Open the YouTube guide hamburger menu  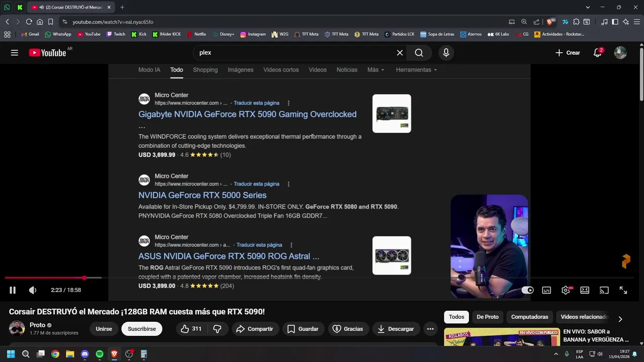click(x=15, y=53)
